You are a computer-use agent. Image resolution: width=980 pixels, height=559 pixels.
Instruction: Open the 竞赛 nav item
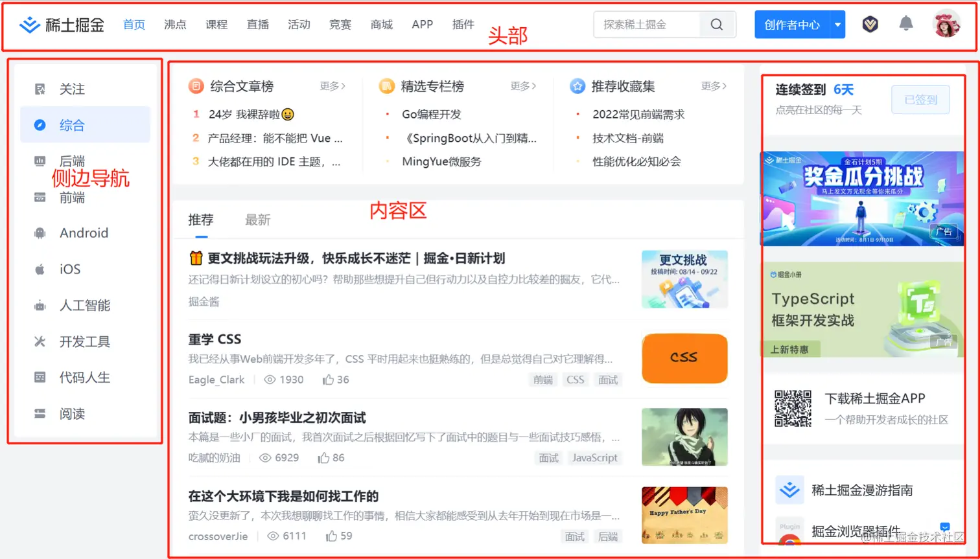point(340,25)
